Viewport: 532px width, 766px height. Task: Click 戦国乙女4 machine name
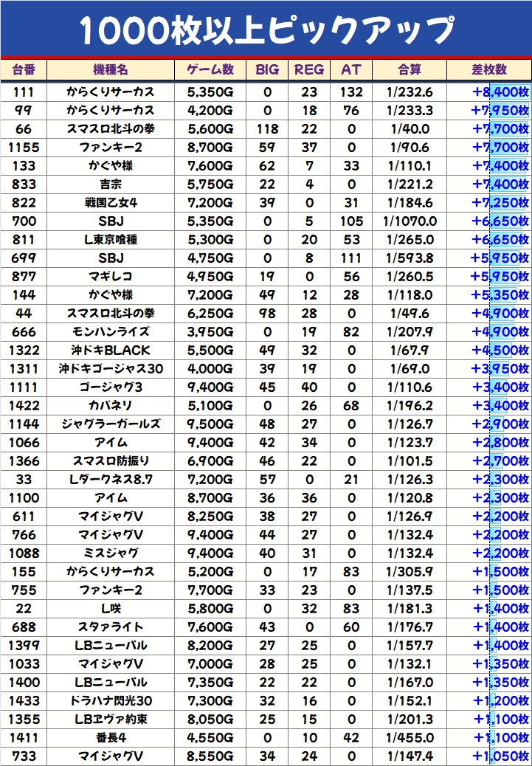coord(111,203)
